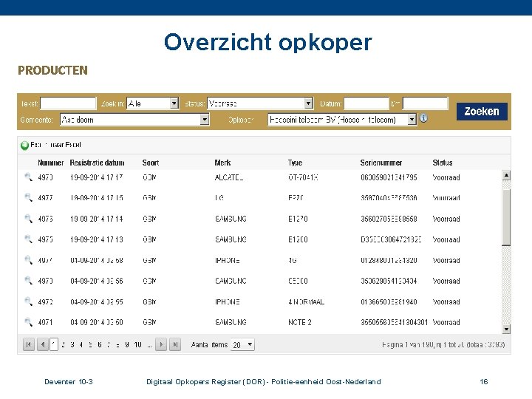Click the E1200 type cell
This screenshot has width=532, height=399.
coord(298,239)
